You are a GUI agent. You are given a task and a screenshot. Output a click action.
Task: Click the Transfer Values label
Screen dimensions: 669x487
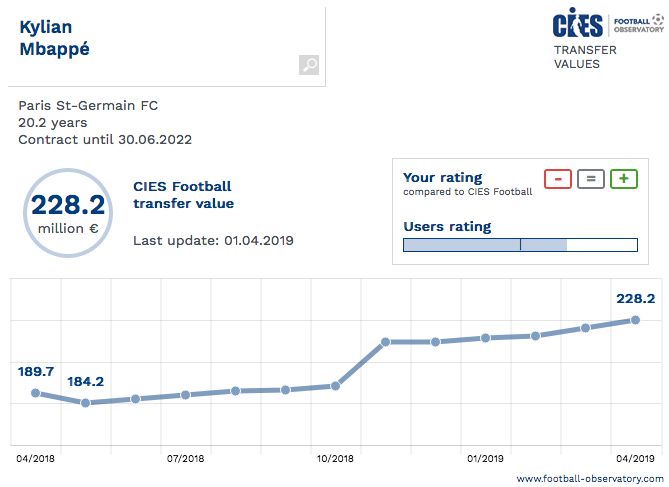585,57
